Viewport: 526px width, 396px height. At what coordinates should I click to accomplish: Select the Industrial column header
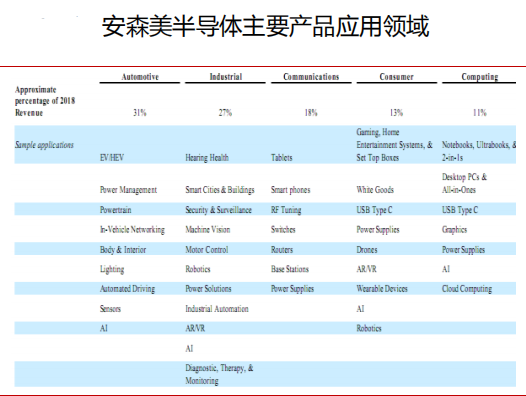pyautogui.click(x=226, y=77)
